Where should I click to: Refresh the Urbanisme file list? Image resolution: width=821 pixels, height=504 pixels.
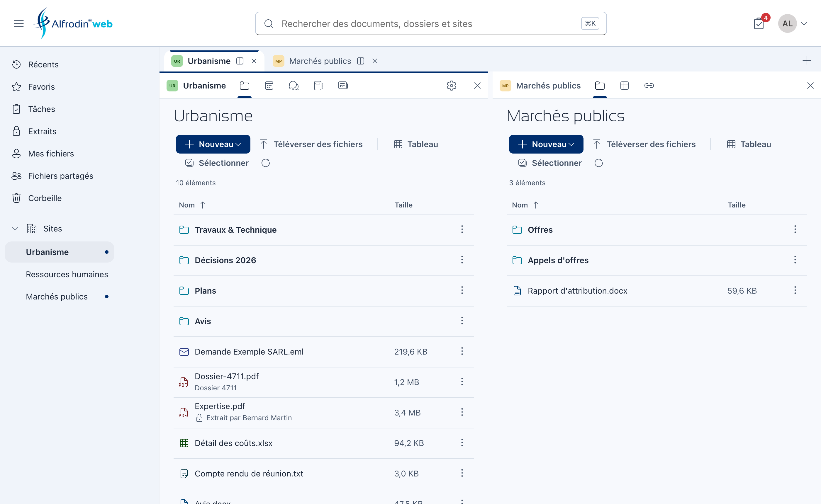coord(266,163)
